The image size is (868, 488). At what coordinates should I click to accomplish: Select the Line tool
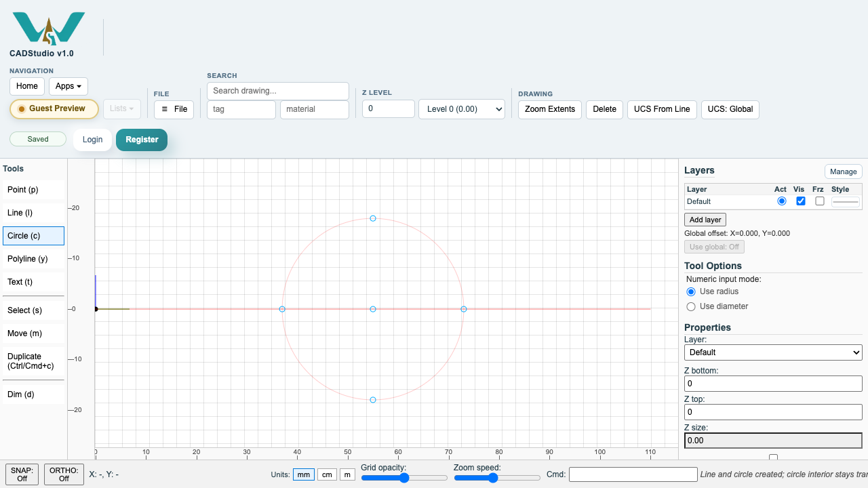pos(33,213)
